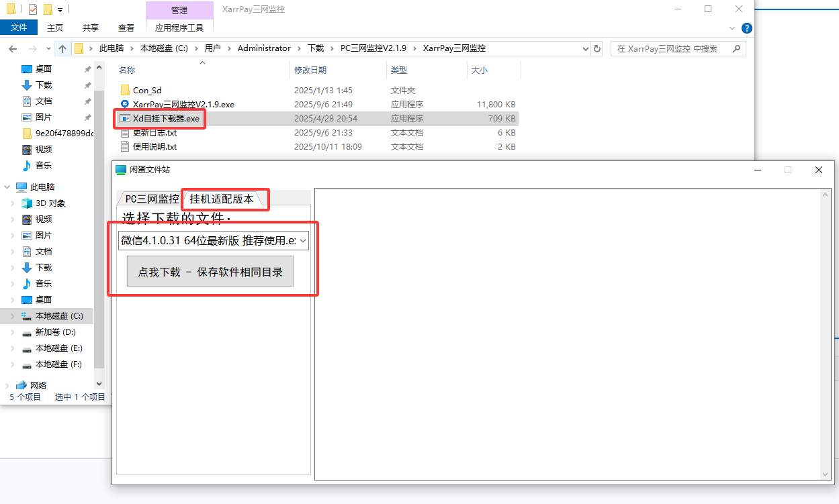The height and width of the screenshot is (504, 839).
Task: Expand the address bar history dropdown
Action: (584, 48)
